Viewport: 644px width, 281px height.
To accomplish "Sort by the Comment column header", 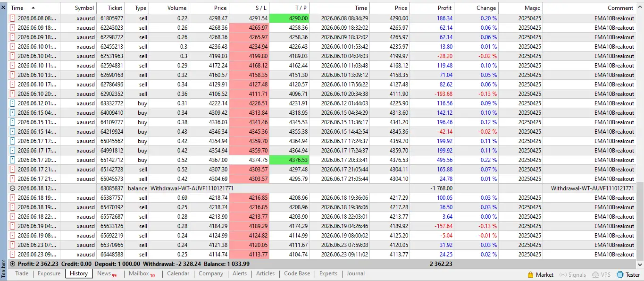I will pyautogui.click(x=589, y=8).
